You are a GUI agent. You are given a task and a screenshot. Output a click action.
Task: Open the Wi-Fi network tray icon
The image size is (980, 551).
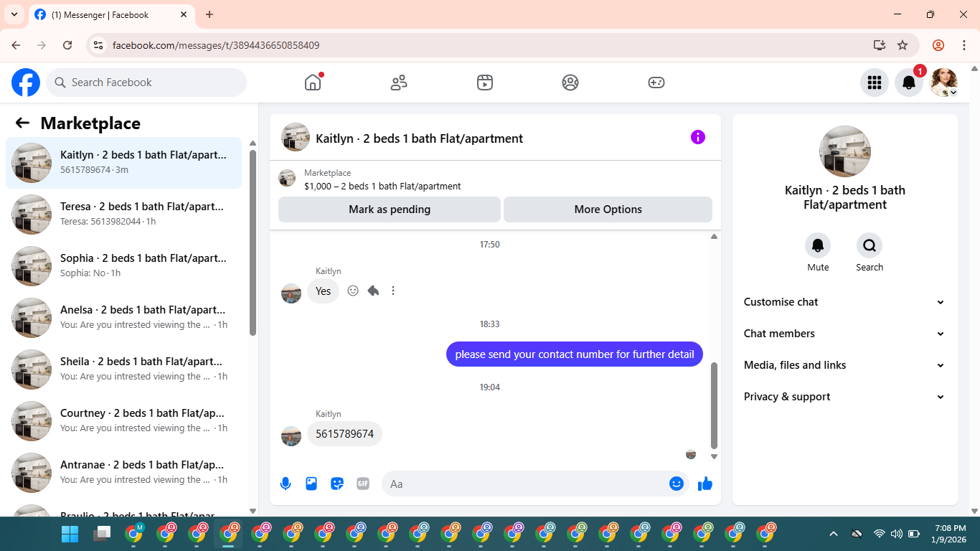pos(879,534)
